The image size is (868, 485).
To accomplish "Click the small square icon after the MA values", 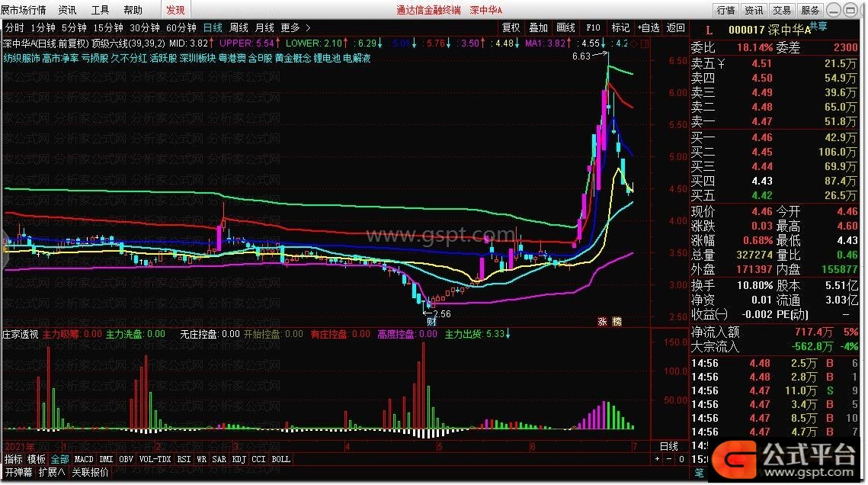I will (645, 43).
